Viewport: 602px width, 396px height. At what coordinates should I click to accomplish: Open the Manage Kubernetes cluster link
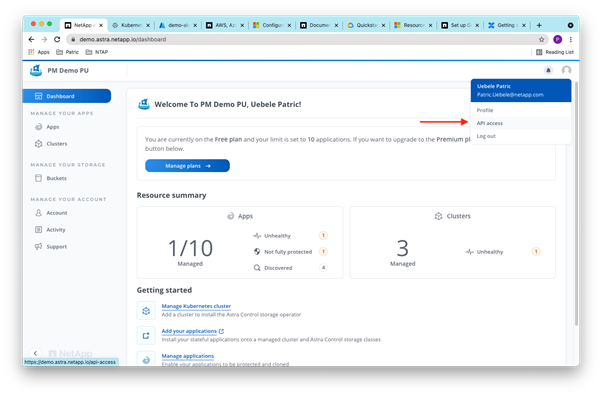click(x=196, y=306)
